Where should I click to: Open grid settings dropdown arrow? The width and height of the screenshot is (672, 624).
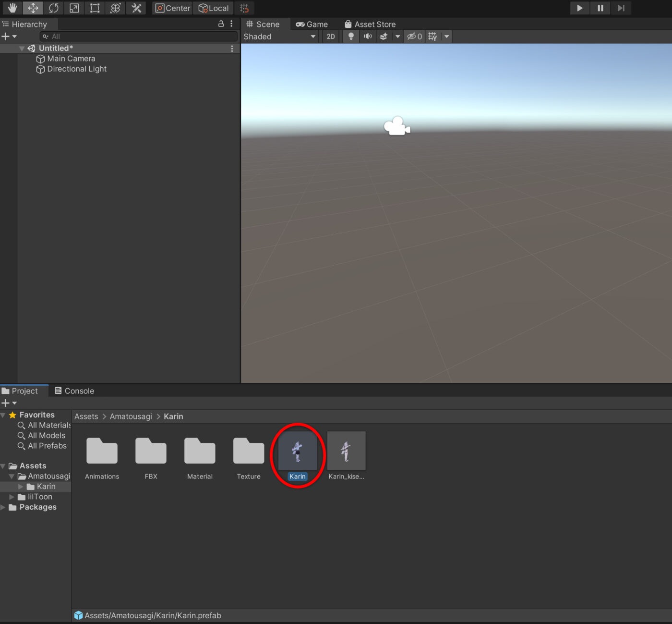coord(446,37)
